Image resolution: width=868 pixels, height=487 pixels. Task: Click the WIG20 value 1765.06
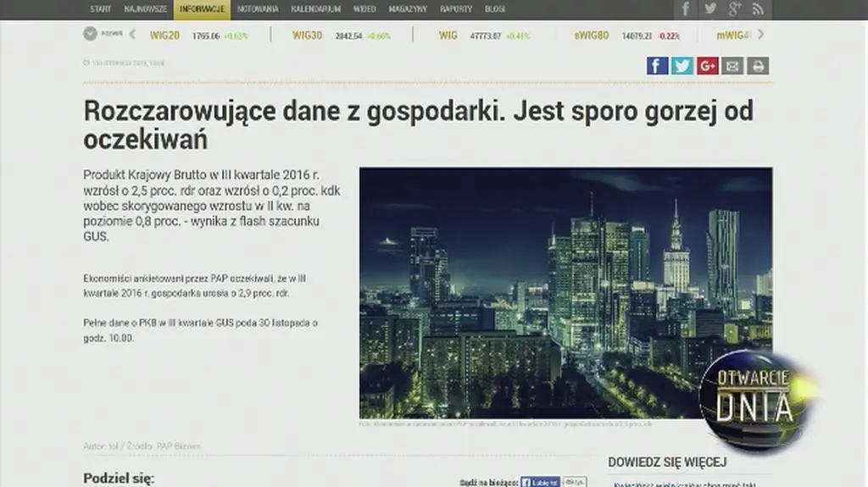(206, 36)
